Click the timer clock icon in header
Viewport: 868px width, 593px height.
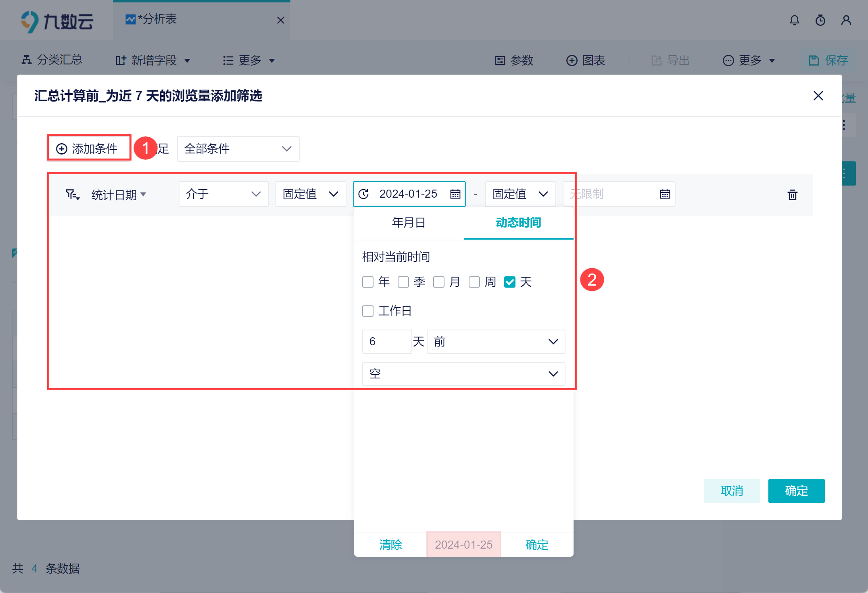tap(820, 20)
